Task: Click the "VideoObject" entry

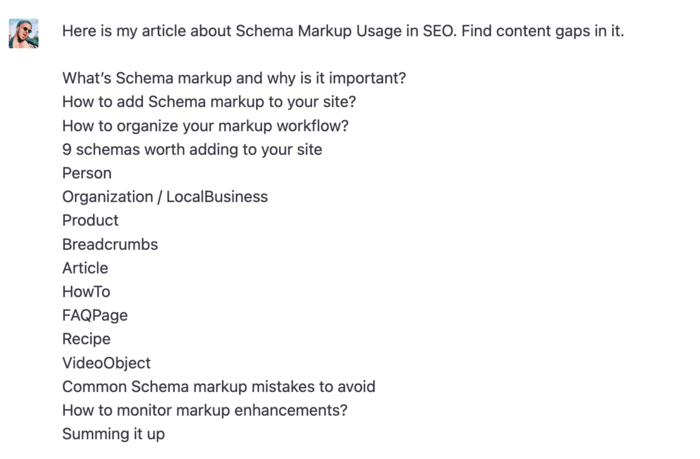Action: coord(106,363)
